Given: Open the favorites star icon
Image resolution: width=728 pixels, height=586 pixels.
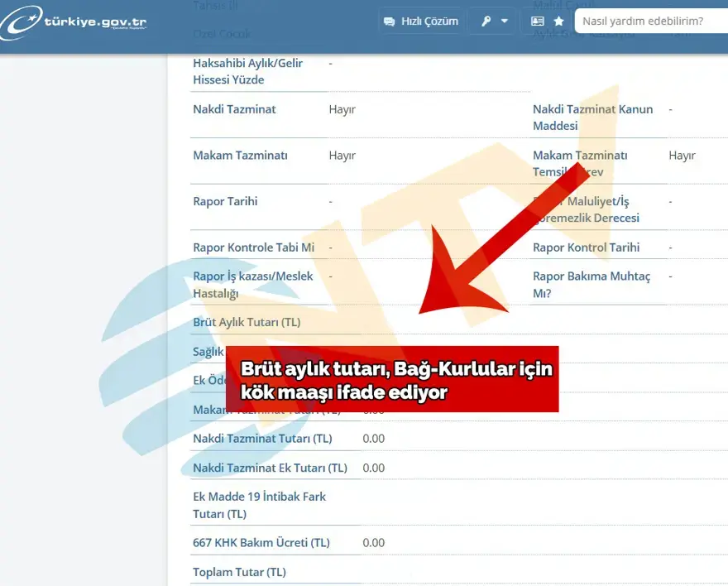Looking at the screenshot, I should pos(559,22).
